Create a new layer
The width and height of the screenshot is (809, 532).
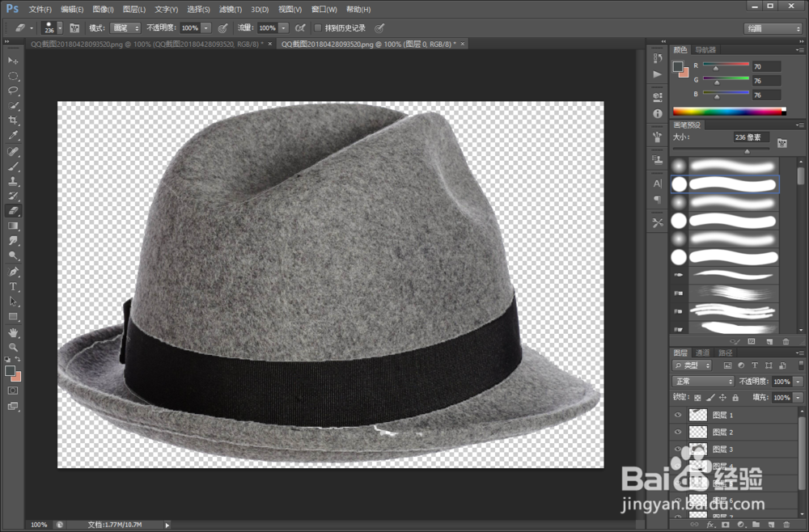click(x=771, y=525)
